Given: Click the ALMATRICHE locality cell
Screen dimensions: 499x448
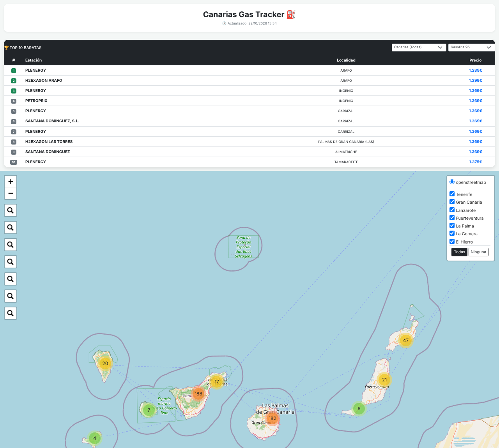Looking at the screenshot, I should (x=346, y=152).
